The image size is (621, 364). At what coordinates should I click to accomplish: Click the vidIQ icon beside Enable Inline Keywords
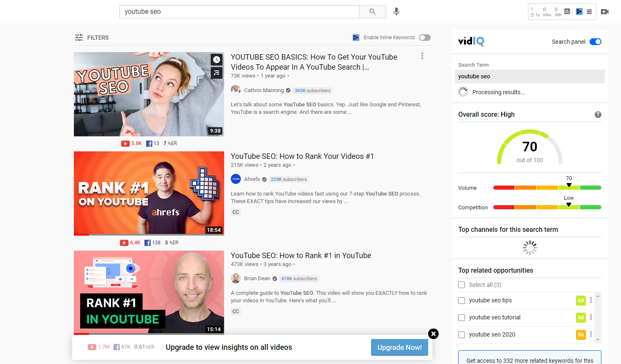tap(356, 38)
